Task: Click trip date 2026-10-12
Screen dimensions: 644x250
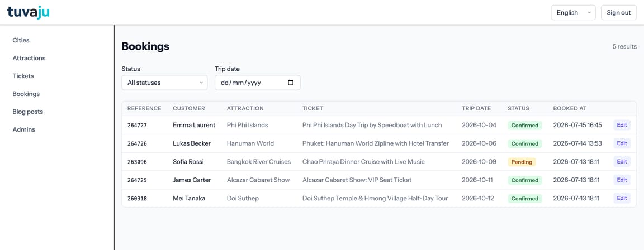Action: [479, 198]
